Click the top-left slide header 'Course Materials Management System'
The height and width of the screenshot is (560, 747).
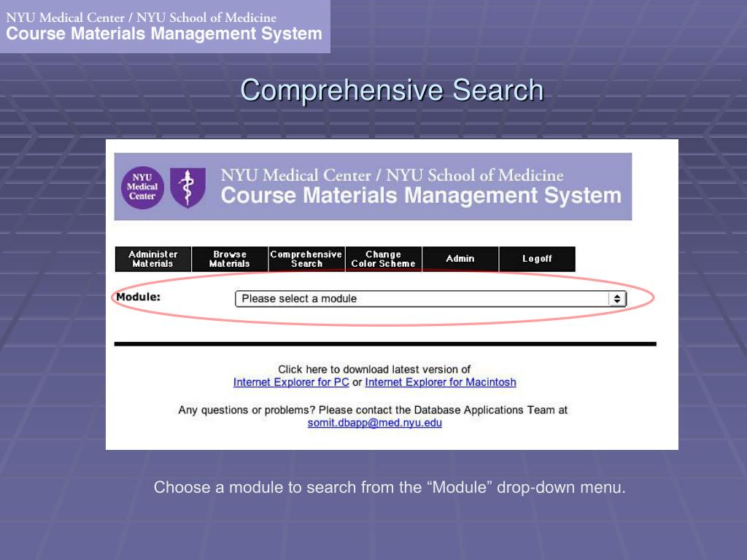pos(164,34)
